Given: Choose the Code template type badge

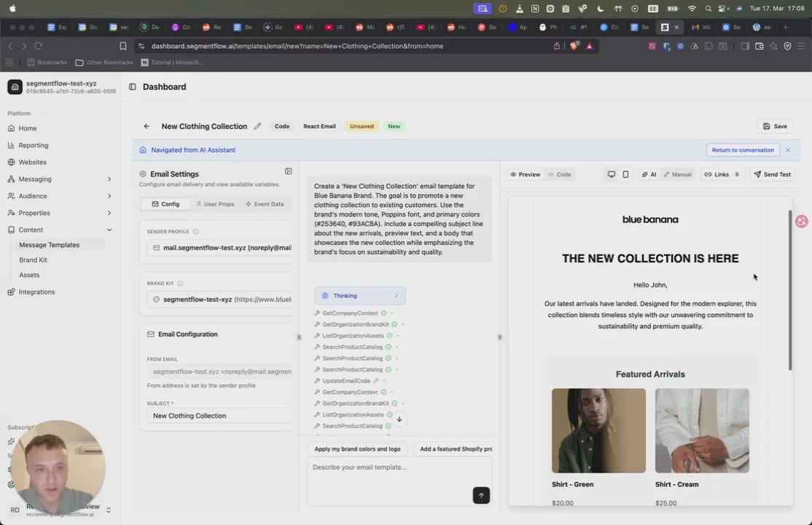Looking at the screenshot, I should click(x=281, y=126).
